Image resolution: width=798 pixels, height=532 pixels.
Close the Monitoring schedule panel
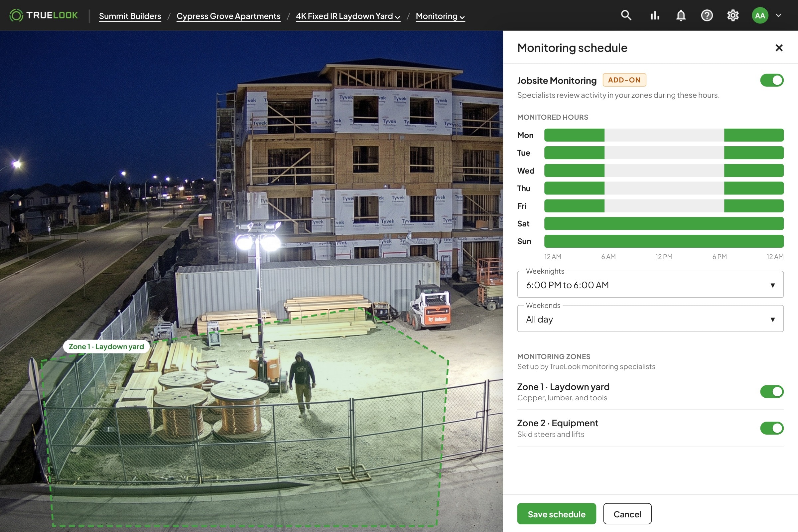pyautogui.click(x=779, y=48)
